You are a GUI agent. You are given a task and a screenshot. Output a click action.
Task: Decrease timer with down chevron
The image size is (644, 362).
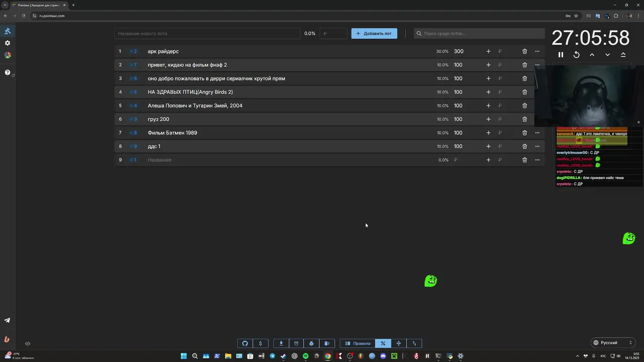(x=608, y=55)
